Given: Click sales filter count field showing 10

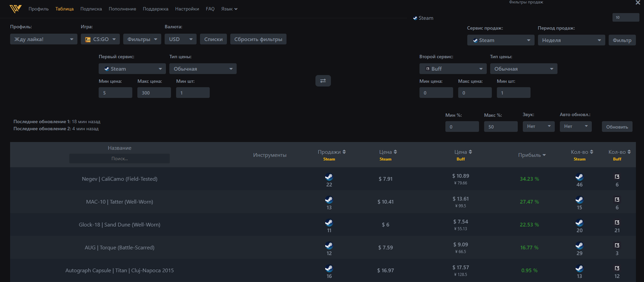Looking at the screenshot, I should [626, 18].
